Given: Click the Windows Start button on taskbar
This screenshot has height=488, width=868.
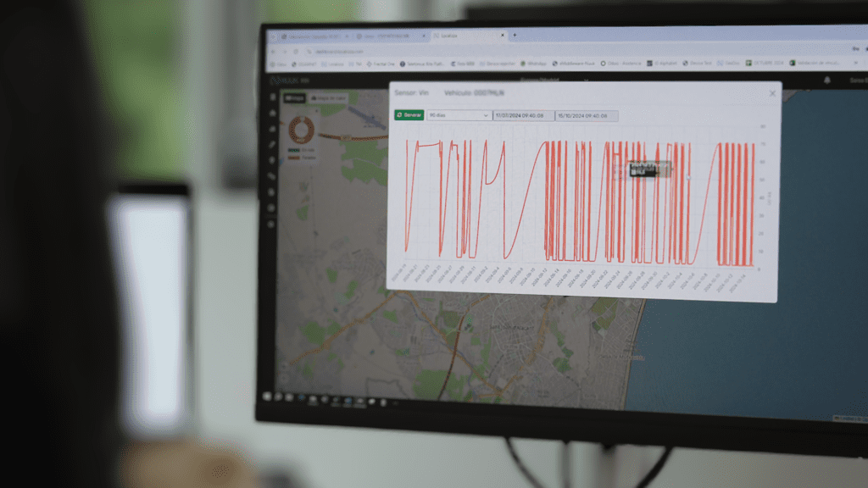Looking at the screenshot, I should (266, 396).
